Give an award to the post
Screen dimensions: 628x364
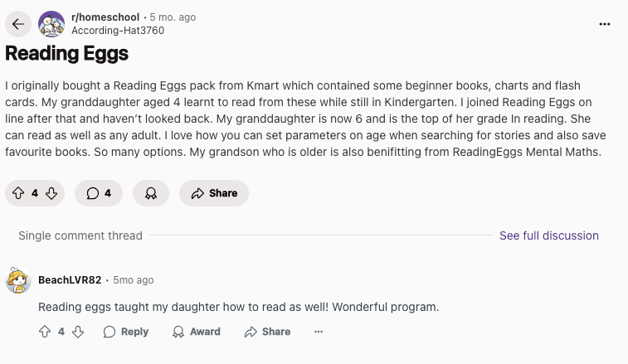coord(151,193)
